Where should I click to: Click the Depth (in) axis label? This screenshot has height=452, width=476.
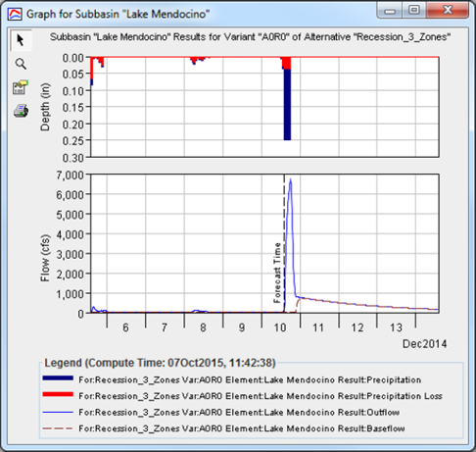click(45, 107)
